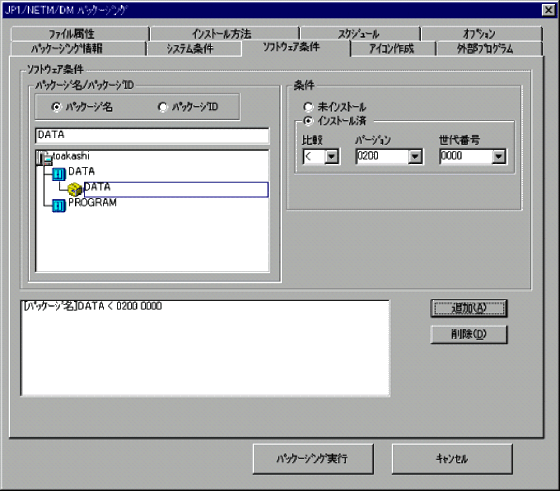Open the 世代番号 dropdown arrow
Viewport: 560px width, 491px height.
pyautogui.click(x=499, y=156)
